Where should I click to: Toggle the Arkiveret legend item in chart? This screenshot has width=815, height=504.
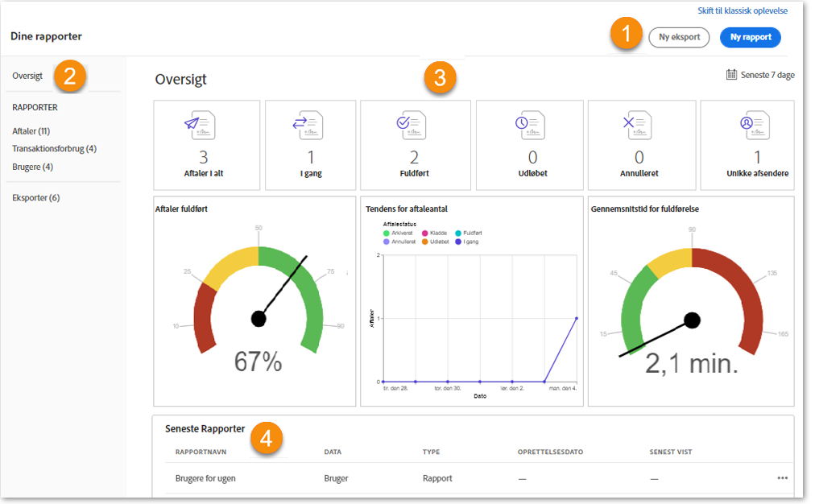click(x=401, y=233)
